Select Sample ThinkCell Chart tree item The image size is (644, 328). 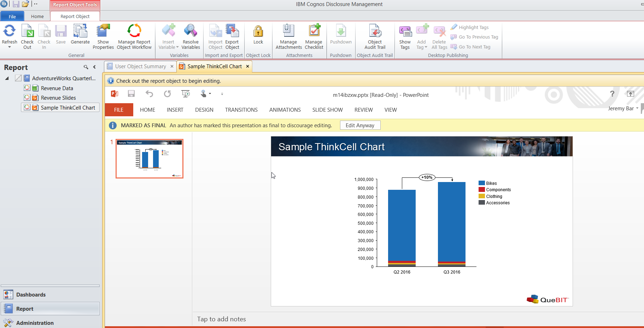68,108
